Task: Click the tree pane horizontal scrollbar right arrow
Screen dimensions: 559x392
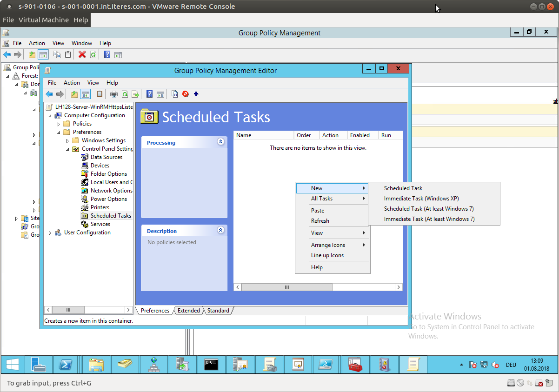Action: click(128, 310)
